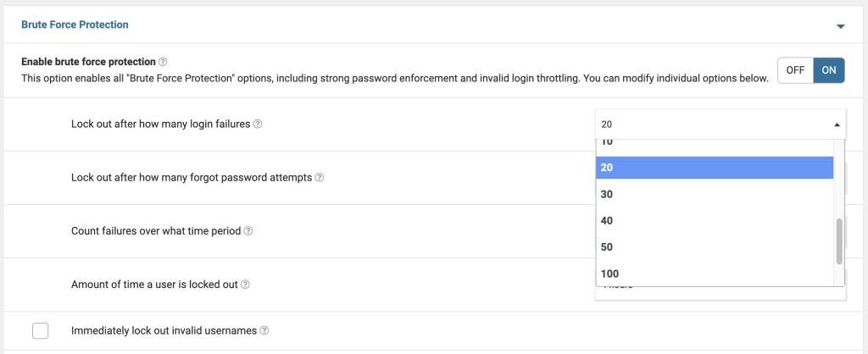Select 100 from the dropdown options
868x354 pixels.
[609, 274]
